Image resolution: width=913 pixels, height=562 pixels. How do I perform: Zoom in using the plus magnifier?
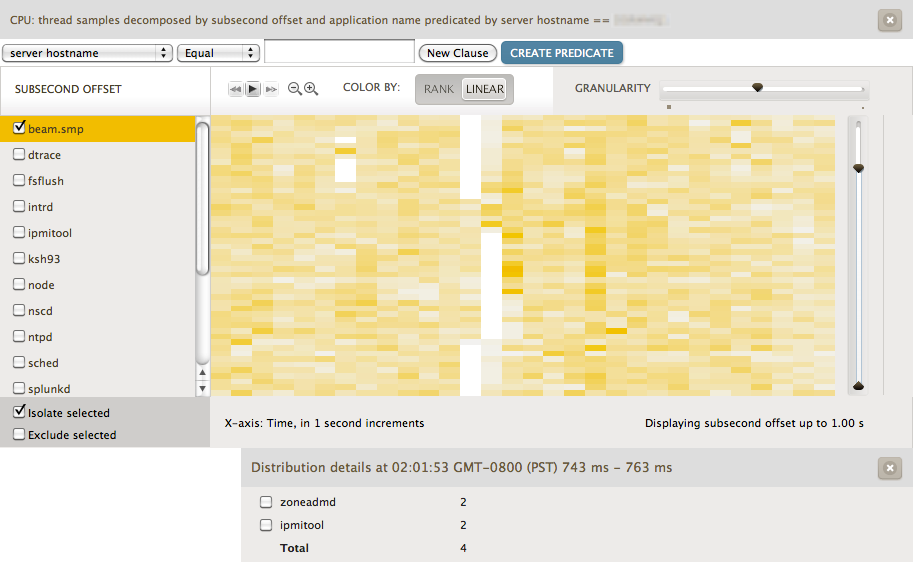click(x=311, y=89)
